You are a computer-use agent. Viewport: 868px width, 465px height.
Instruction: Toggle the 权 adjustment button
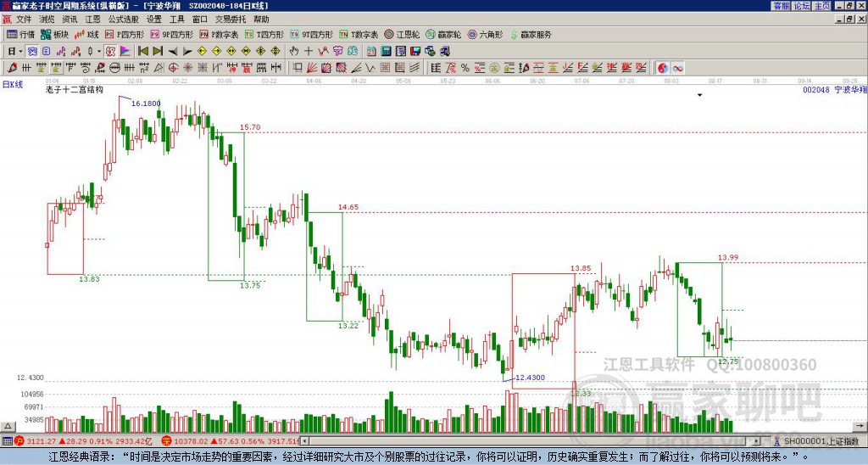(110, 52)
